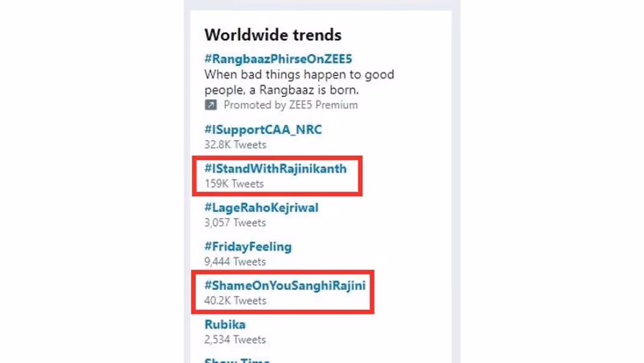Click the 159K Tweets count
This screenshot has height=363, width=644.
[x=233, y=184]
